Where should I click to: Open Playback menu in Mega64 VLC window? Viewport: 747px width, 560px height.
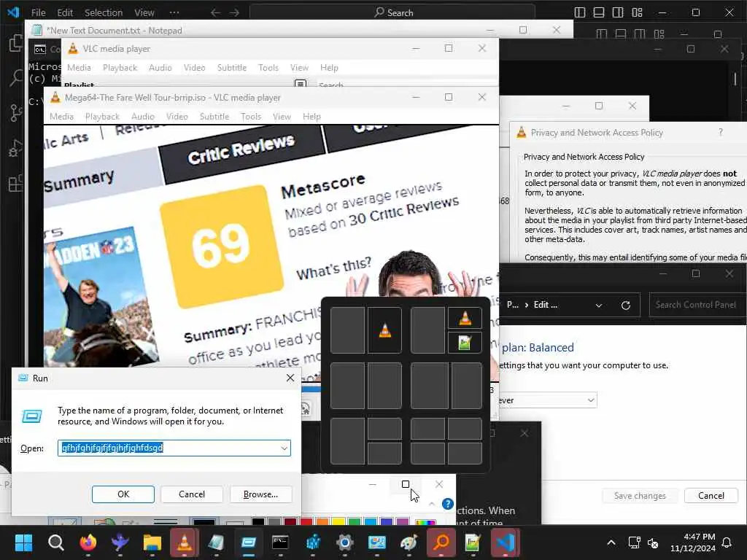(102, 117)
